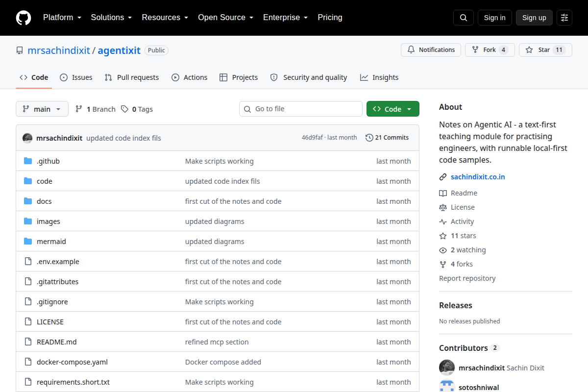
Task: Open the .github folder icon
Action: [28, 161]
